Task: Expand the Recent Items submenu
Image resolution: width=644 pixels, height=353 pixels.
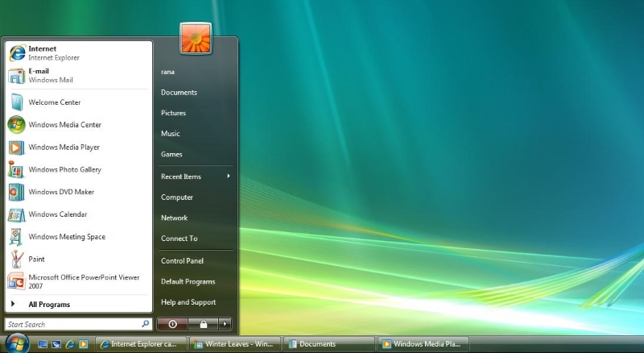Action: [196, 176]
